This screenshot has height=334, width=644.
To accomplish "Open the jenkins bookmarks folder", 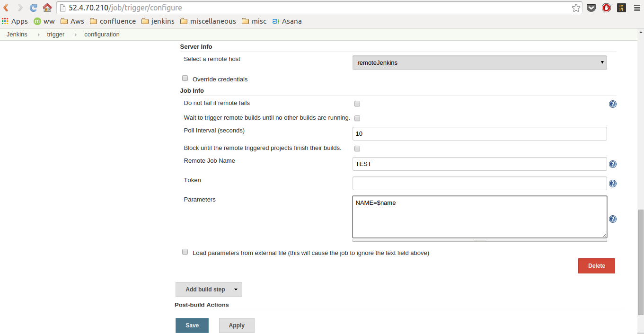I will tap(158, 21).
